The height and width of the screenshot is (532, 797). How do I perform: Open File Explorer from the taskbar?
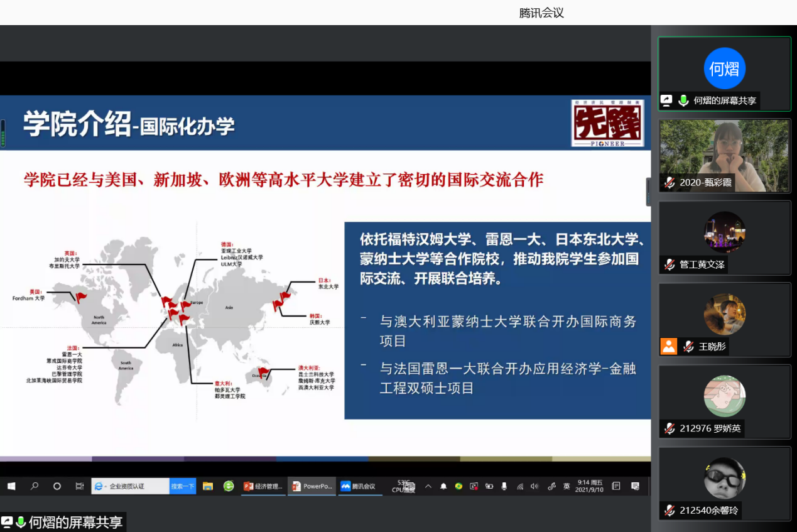(208, 486)
